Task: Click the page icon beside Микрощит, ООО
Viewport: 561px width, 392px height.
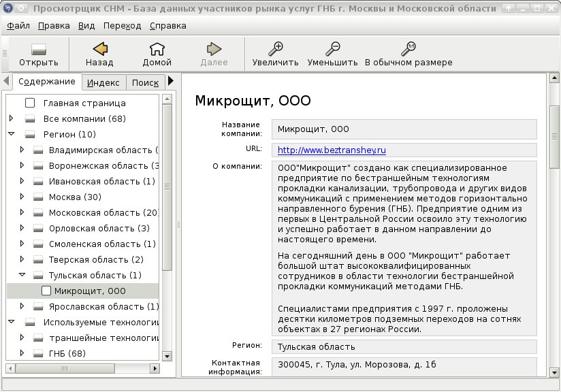Action: (46, 291)
